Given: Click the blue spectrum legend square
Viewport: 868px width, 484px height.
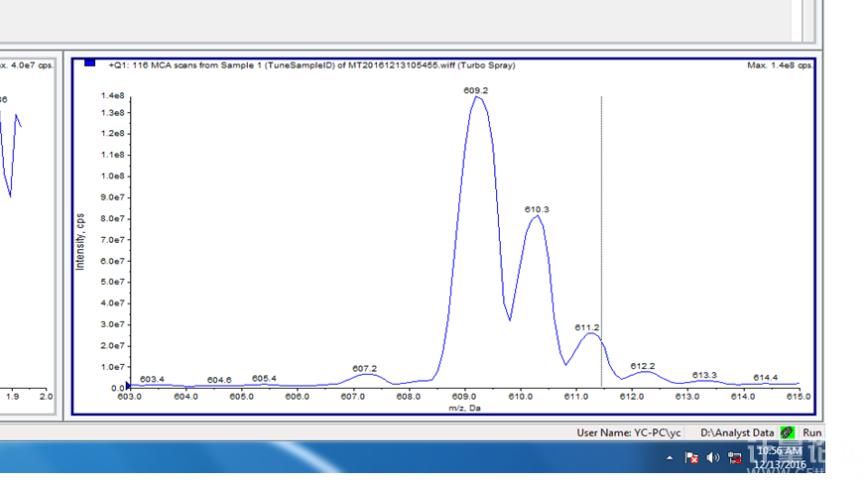Looking at the screenshot, I should coord(89,63).
